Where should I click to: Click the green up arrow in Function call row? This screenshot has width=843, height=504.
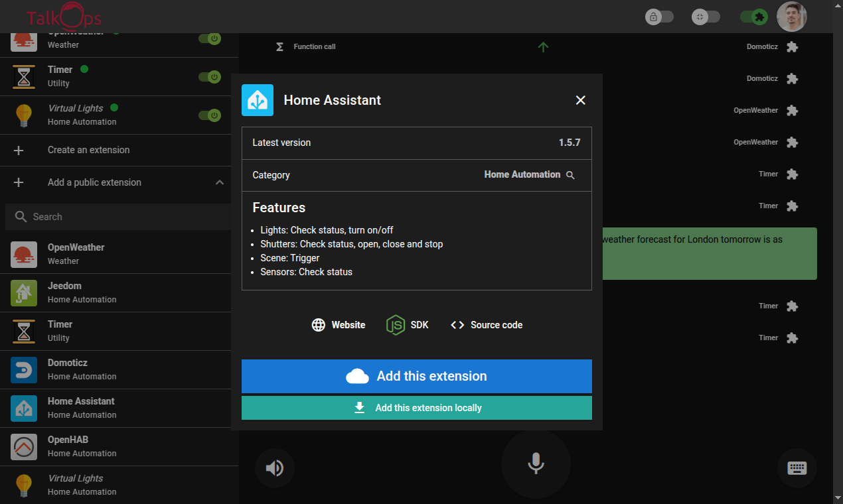point(543,47)
